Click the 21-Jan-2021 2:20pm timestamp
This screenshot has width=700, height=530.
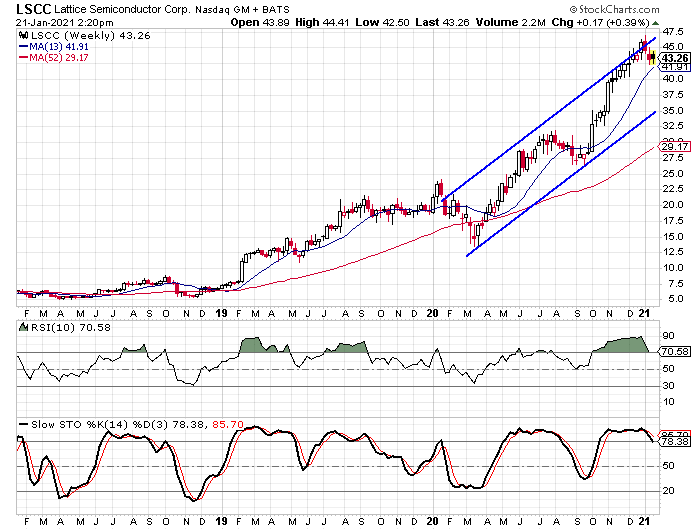(x=65, y=23)
